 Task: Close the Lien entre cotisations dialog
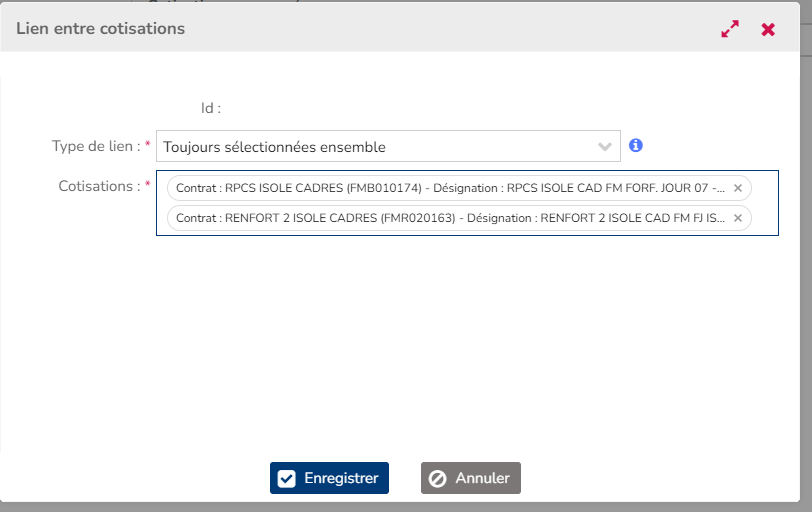(x=768, y=29)
